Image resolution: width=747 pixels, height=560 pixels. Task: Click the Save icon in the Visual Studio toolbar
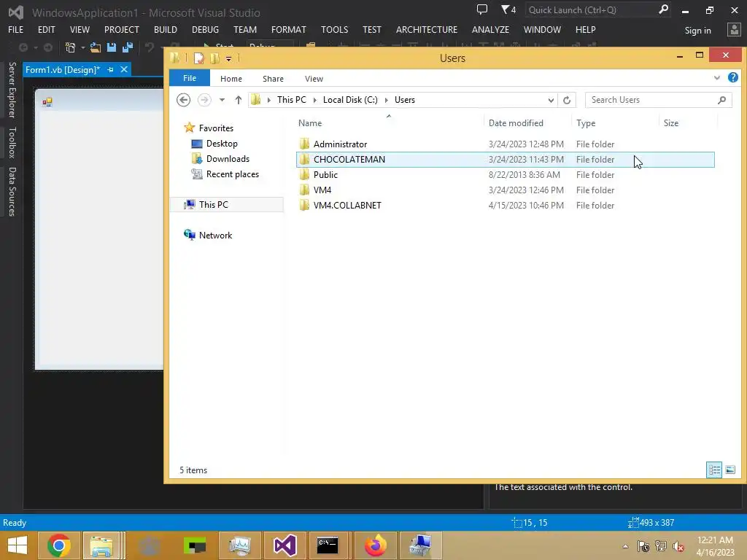pos(112,47)
